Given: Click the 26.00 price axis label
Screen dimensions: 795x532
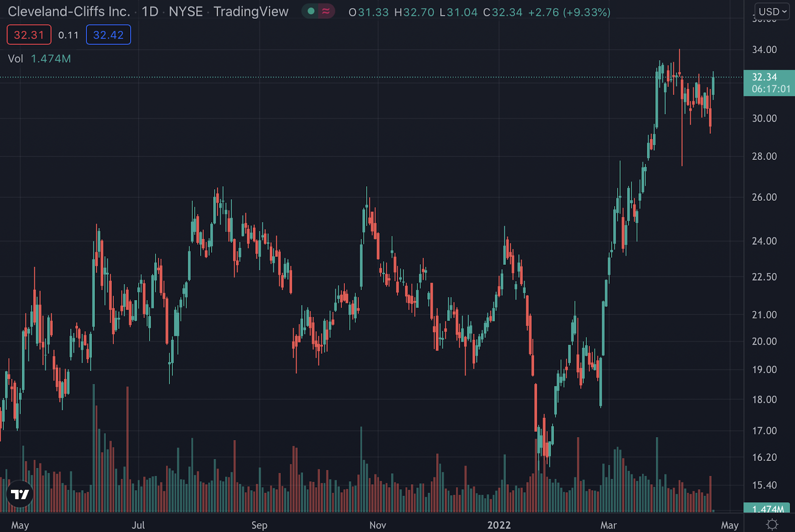Looking at the screenshot, I should click(764, 197).
